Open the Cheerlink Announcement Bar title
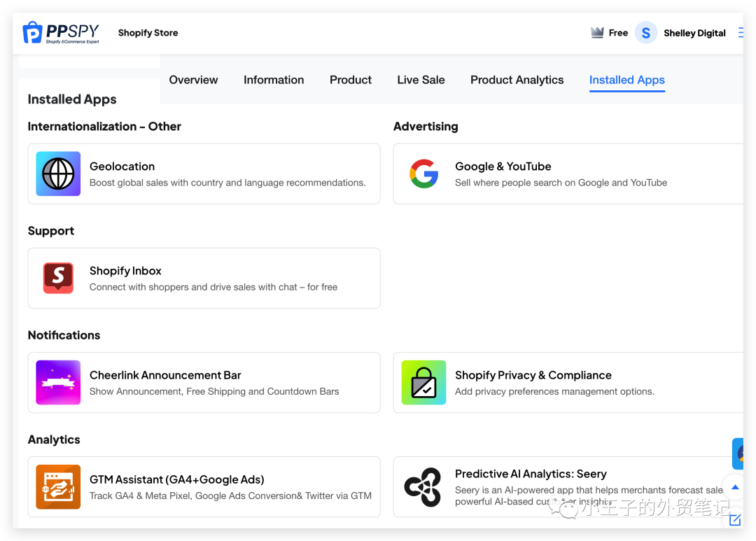This screenshot has width=756, height=541. pyautogui.click(x=165, y=375)
